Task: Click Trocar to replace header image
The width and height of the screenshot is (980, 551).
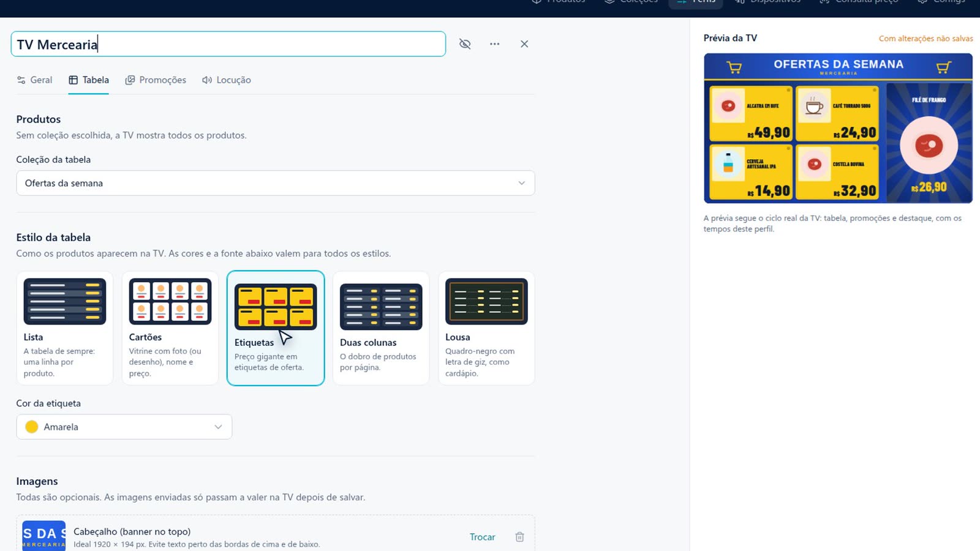Action: [x=482, y=537]
